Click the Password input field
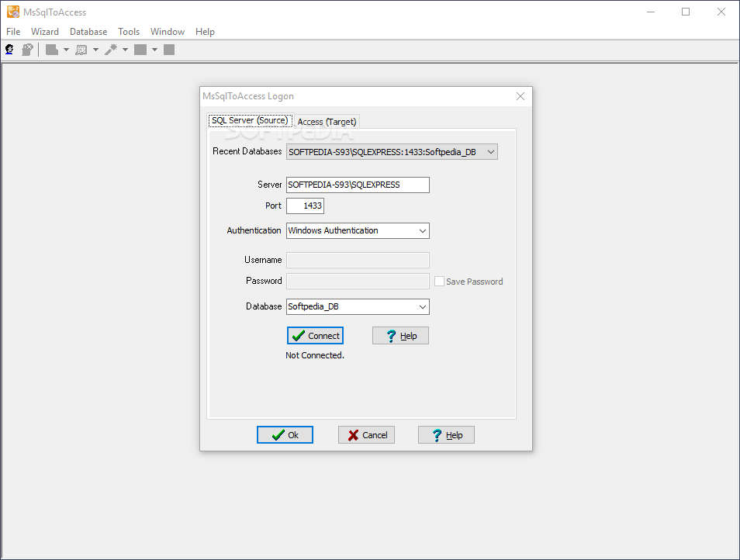 coord(358,282)
